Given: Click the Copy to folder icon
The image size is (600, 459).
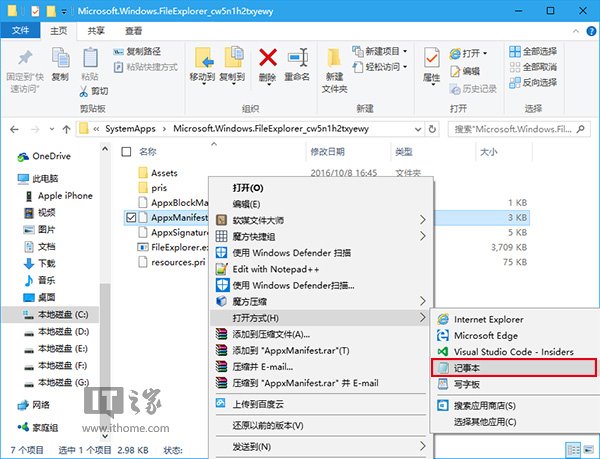Looking at the screenshot, I should point(233,58).
